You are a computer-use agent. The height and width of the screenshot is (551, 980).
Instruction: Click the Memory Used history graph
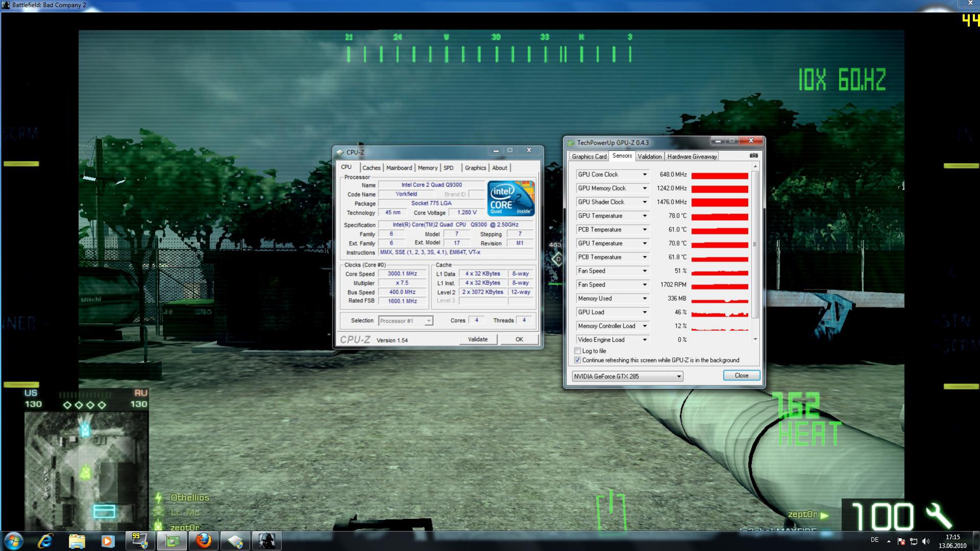coord(720,299)
